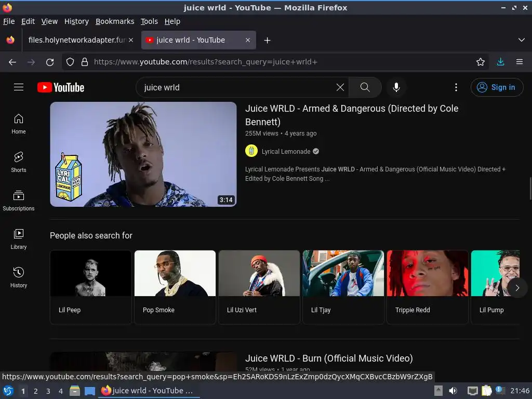Switch to workspace 4 in taskbar

coord(61,391)
